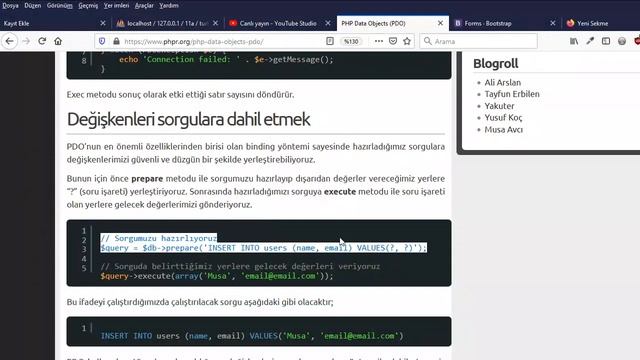Click the $db->prepare INSERT code line

point(263,248)
